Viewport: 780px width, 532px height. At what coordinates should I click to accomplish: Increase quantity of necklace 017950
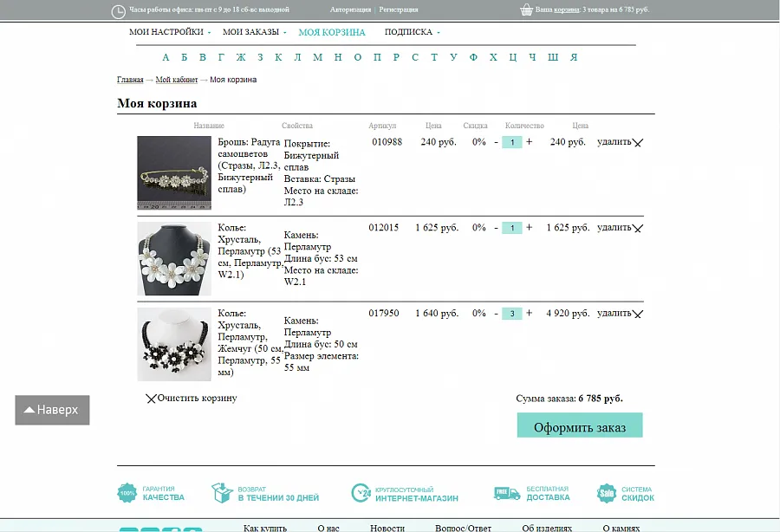click(530, 313)
